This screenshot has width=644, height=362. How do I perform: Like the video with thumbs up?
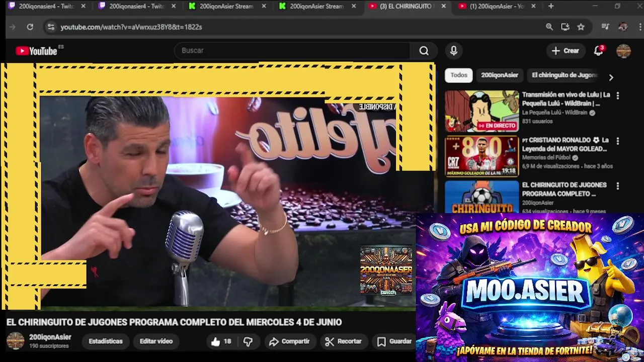point(221,341)
